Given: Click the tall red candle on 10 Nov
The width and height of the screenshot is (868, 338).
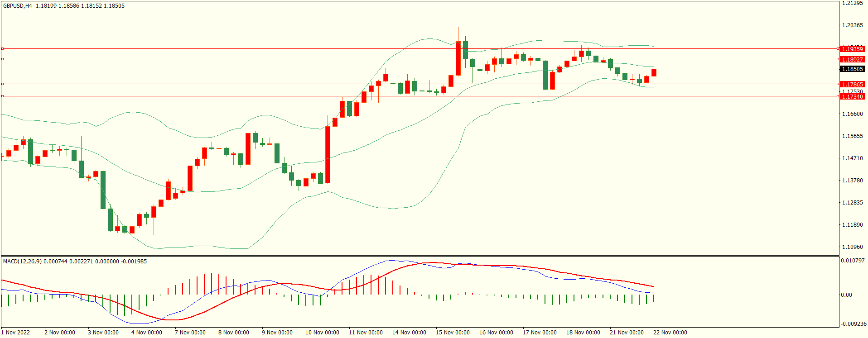Looking at the screenshot, I should click(328, 154).
